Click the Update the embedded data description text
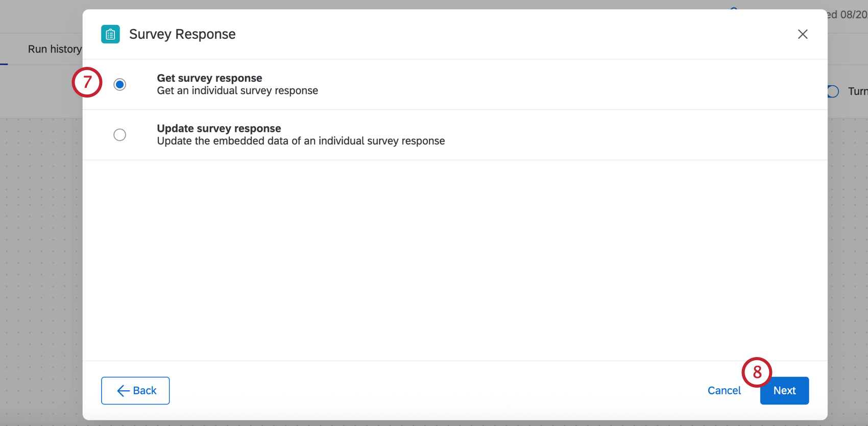The image size is (868, 426). click(301, 141)
